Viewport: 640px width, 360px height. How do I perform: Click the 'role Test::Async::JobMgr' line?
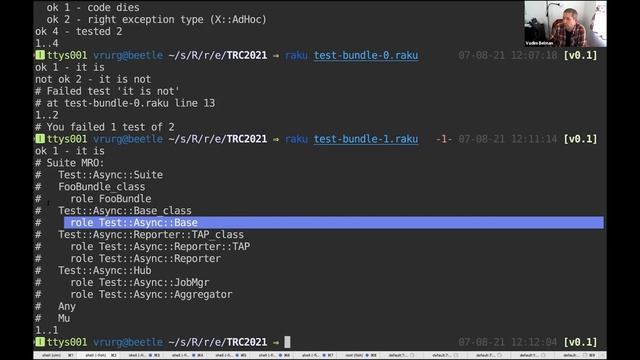tap(140, 282)
